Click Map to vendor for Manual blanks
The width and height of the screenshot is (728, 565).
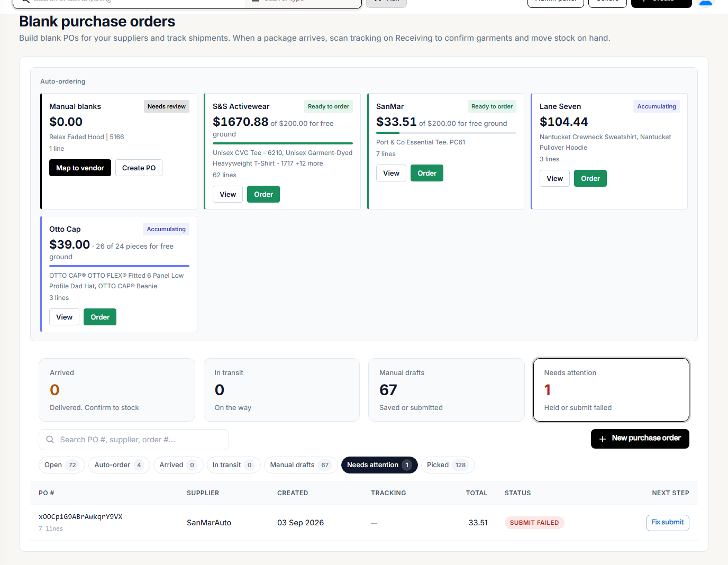(x=80, y=168)
